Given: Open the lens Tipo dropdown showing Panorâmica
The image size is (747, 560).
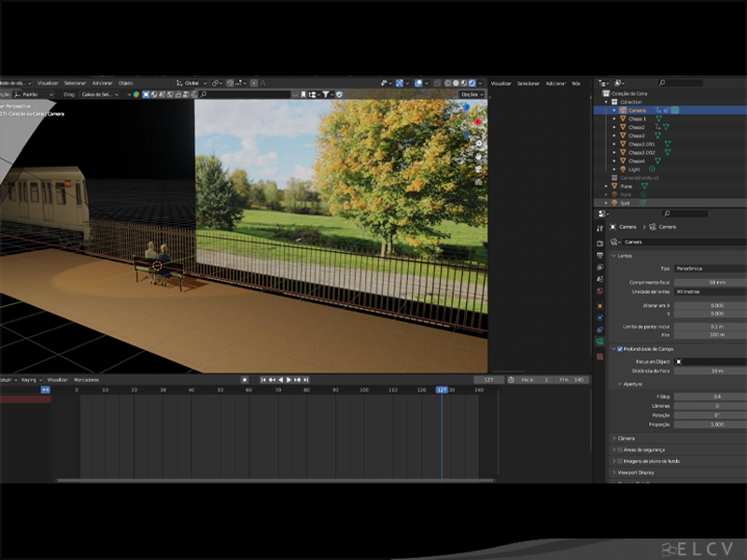Looking at the screenshot, I should click(710, 268).
